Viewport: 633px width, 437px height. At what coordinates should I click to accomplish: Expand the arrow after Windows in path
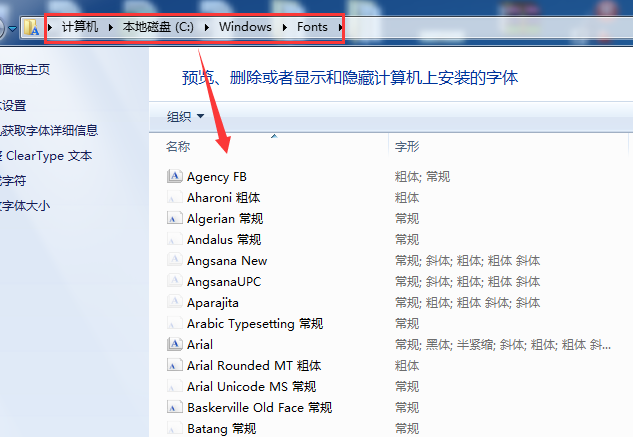coord(285,27)
